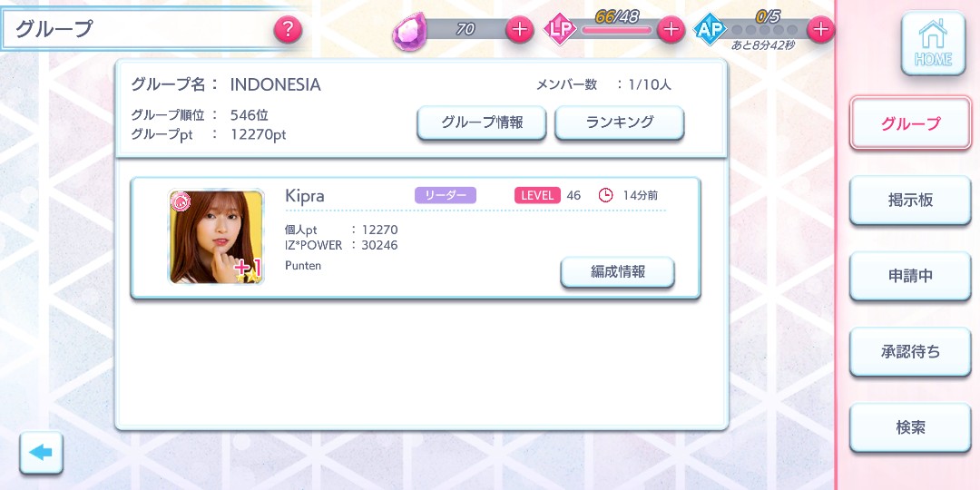Switch to the グループ tab
The height and width of the screenshot is (490, 980).
pyautogui.click(x=910, y=122)
